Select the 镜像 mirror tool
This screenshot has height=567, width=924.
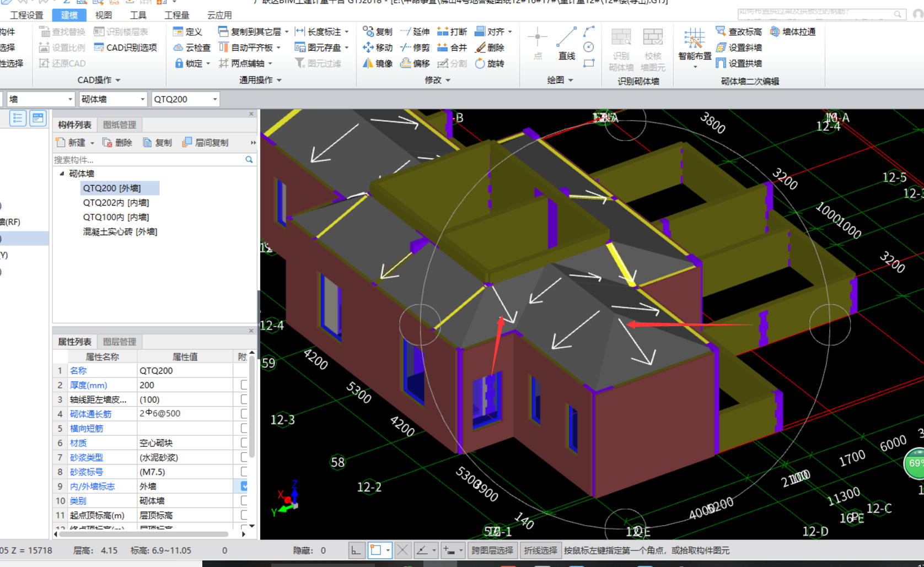tap(378, 63)
